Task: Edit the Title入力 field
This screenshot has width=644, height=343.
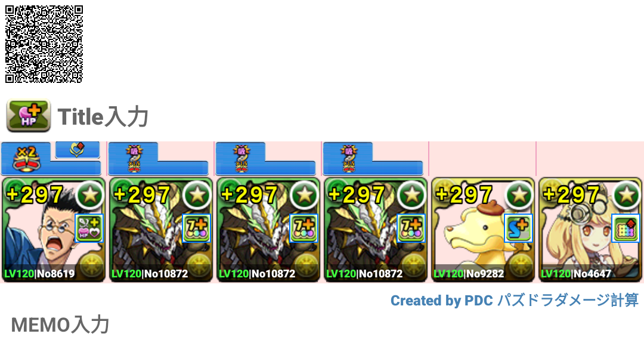Action: pyautogui.click(x=103, y=117)
